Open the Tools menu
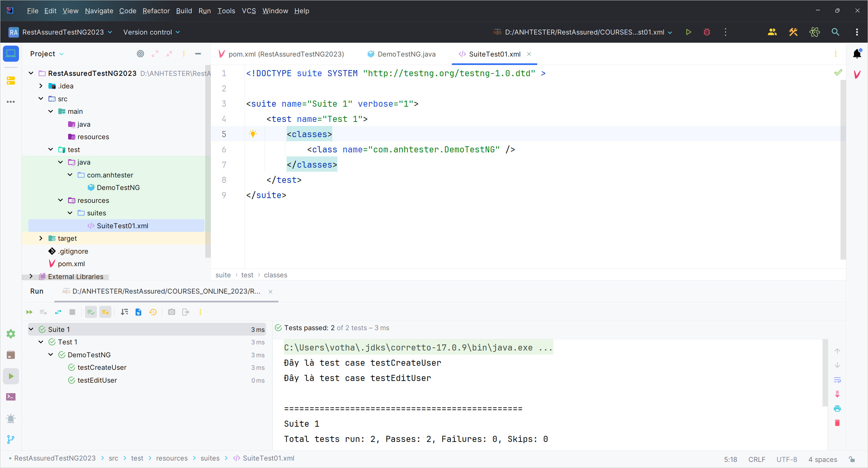This screenshot has height=468, width=868. [226, 11]
